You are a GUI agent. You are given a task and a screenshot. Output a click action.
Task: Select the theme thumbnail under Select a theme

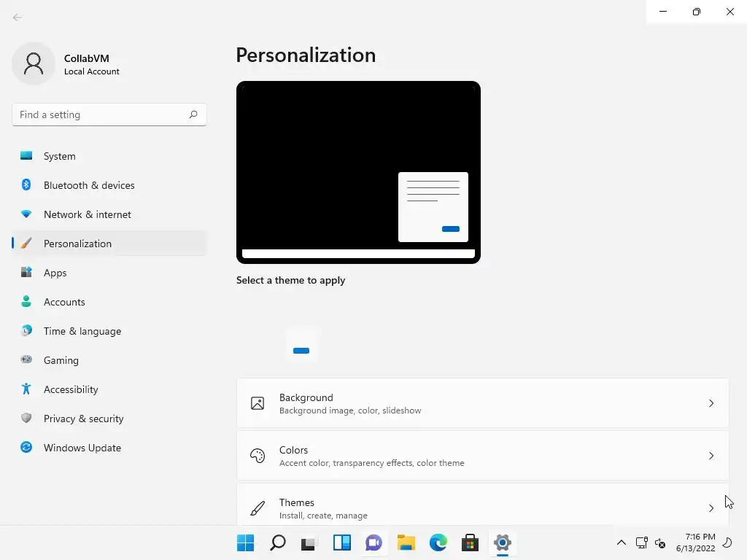(x=301, y=345)
